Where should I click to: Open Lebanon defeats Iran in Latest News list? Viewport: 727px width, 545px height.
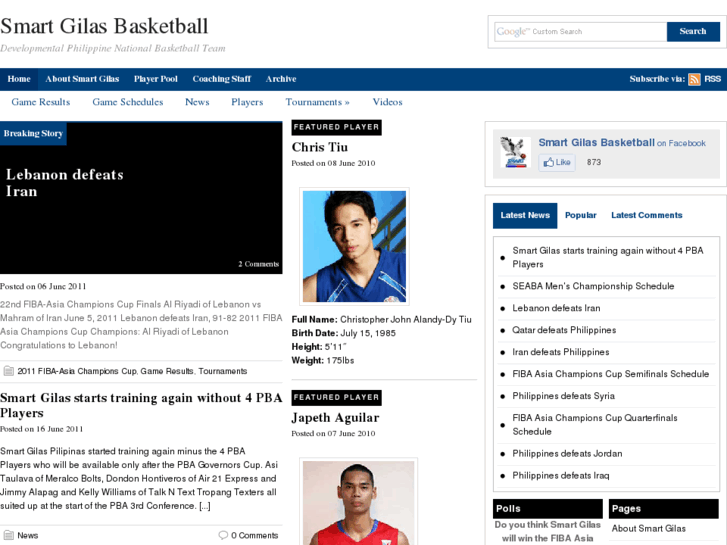click(556, 308)
